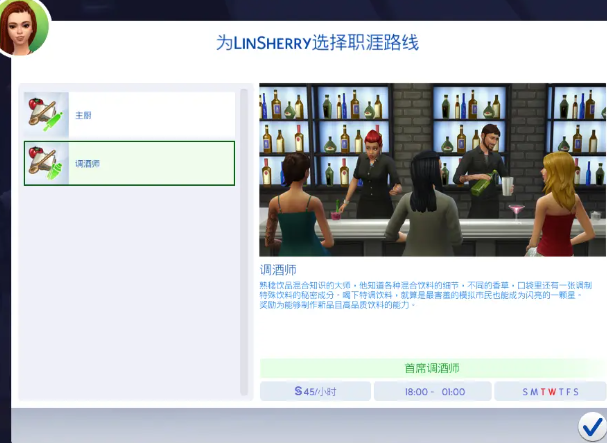This screenshot has width=607, height=443.
Task: Click the 18:00 - 01:00 work hours box
Action: click(433, 391)
